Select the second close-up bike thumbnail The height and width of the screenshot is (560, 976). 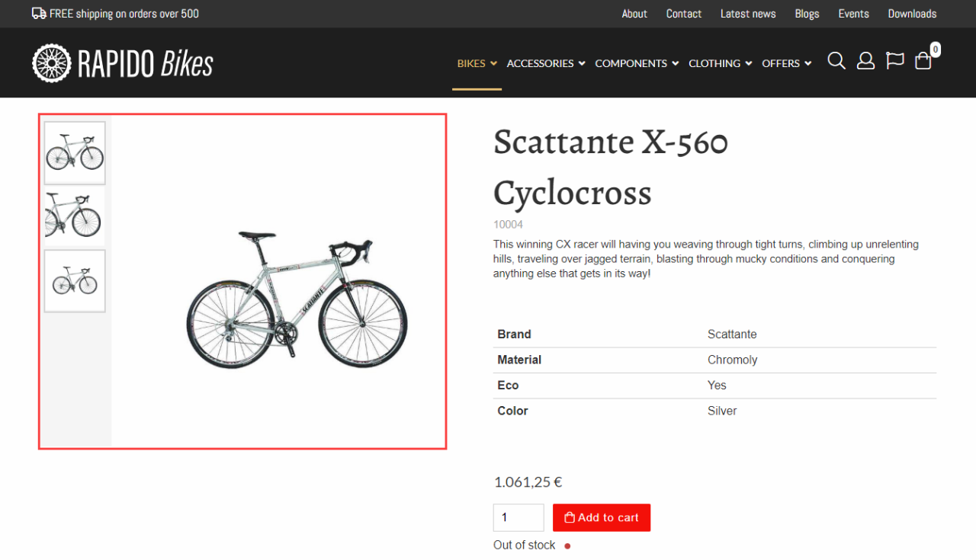pyautogui.click(x=75, y=217)
